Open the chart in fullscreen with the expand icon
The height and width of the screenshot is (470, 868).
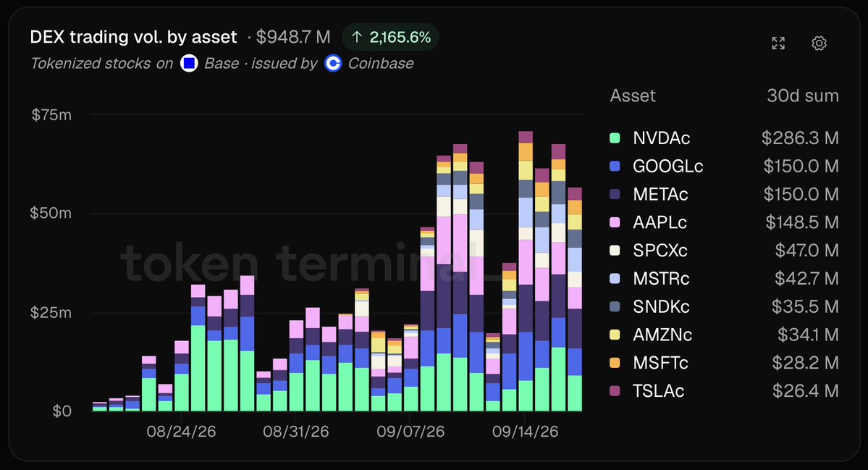[778, 43]
